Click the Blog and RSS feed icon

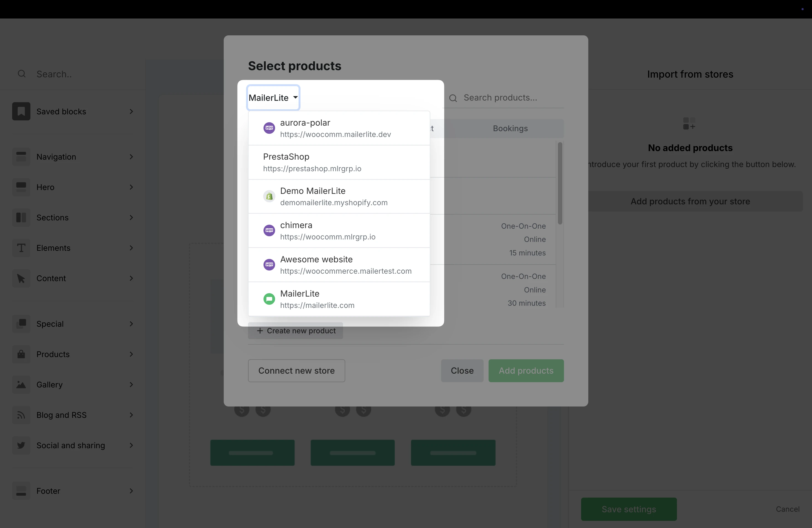21,415
